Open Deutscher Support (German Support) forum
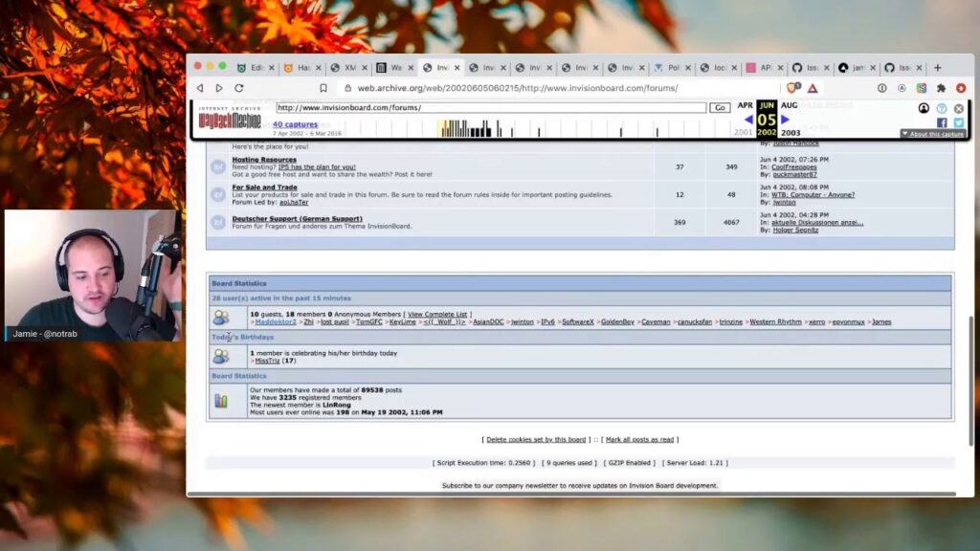Screen dimensions: 980x551 297,219
